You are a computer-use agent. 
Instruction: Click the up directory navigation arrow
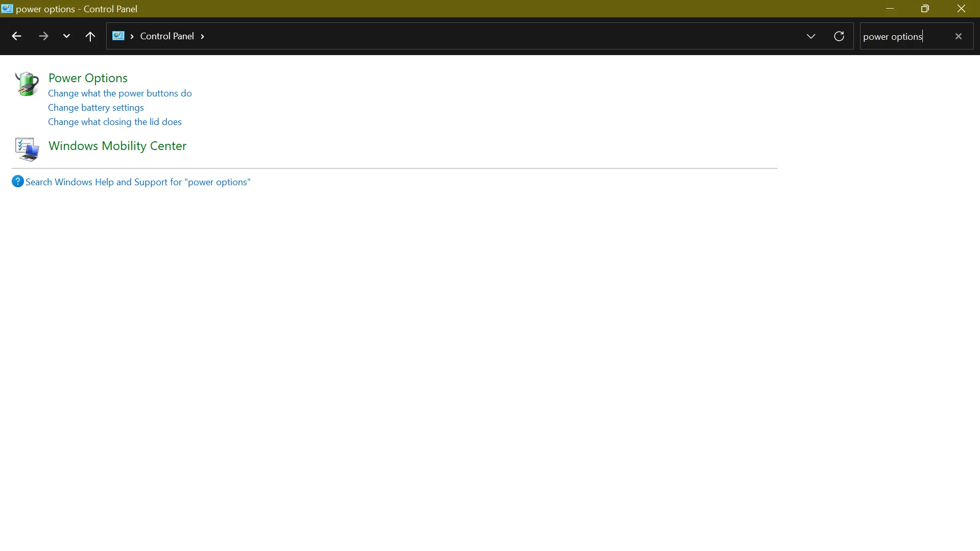coord(90,36)
